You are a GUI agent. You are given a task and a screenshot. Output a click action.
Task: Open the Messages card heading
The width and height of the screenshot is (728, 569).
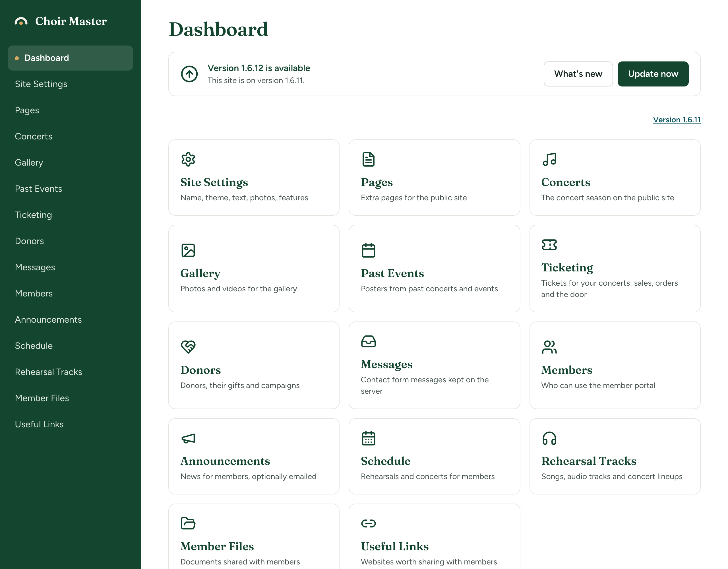coord(387,364)
